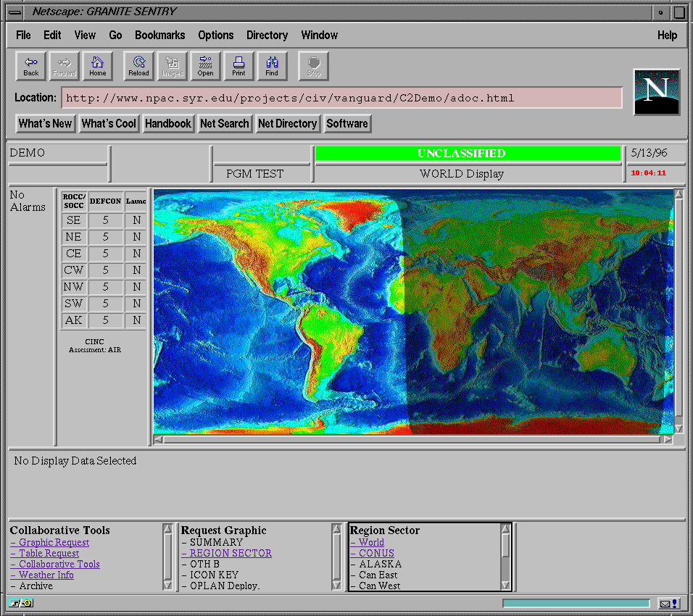Click the What's Cool button

tap(109, 123)
